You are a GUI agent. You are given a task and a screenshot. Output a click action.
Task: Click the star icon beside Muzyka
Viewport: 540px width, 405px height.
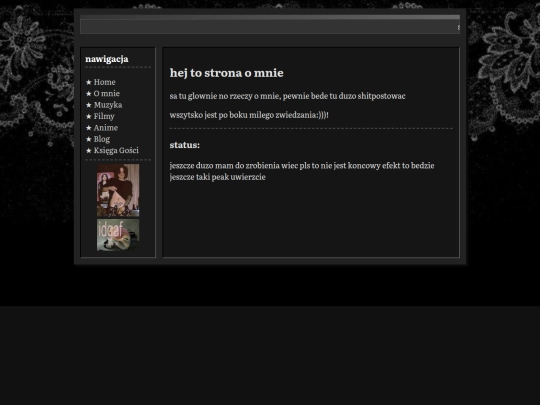tap(89, 105)
